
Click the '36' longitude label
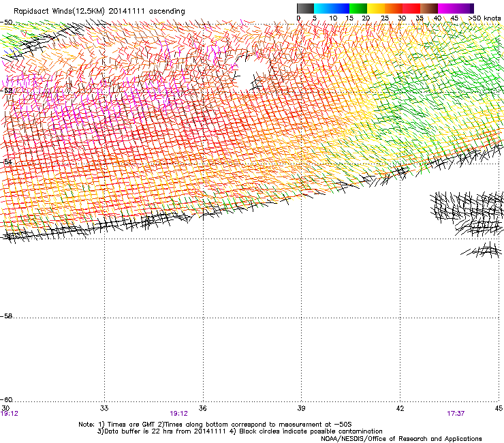202,408
